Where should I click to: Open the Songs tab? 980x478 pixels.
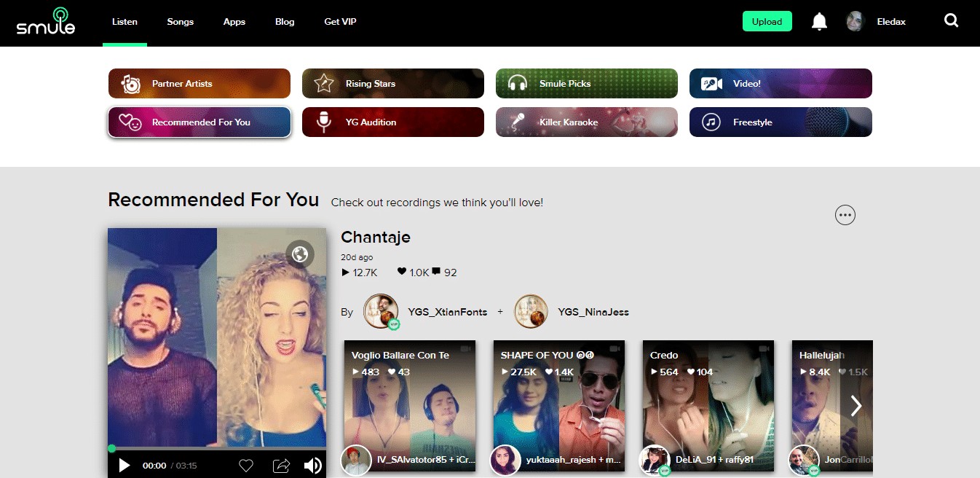tap(180, 22)
